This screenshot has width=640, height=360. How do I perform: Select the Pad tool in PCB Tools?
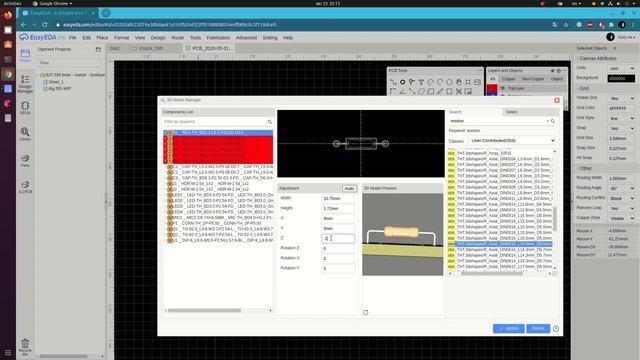tap(402, 82)
